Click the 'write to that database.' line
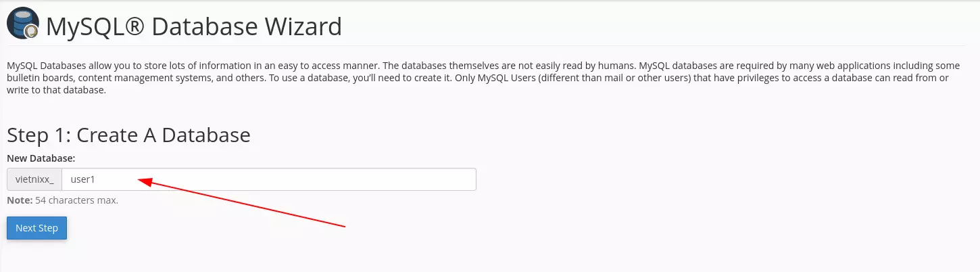Screen dimensions: 980x272 56,90
